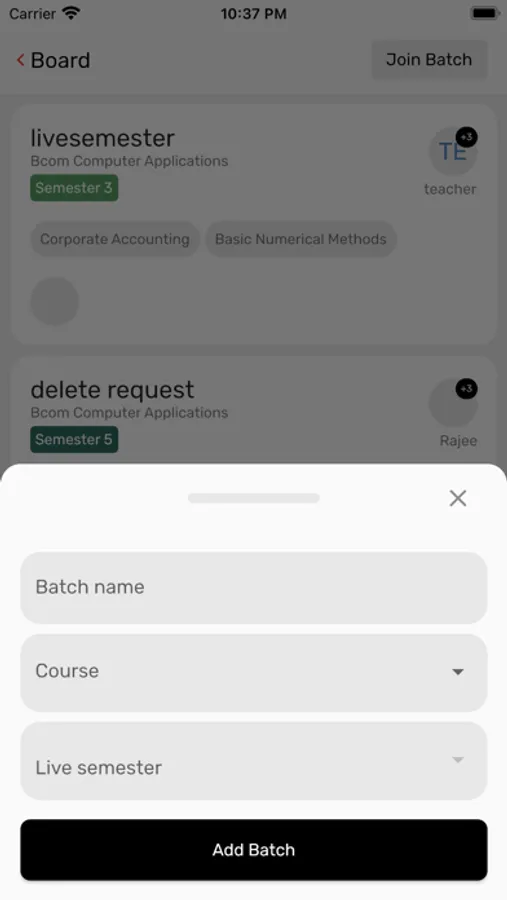Tap the +3 badge on delete request card
Image resolution: width=507 pixels, height=900 pixels.
click(x=467, y=389)
